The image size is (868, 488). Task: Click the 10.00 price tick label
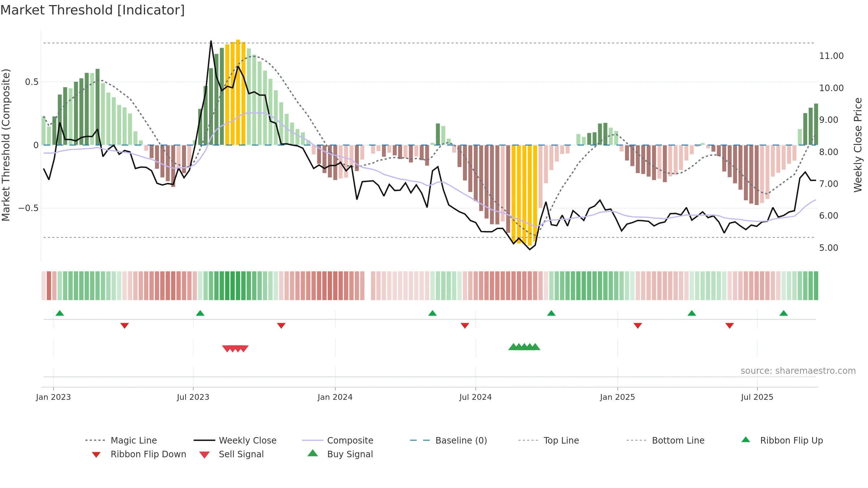click(x=831, y=88)
